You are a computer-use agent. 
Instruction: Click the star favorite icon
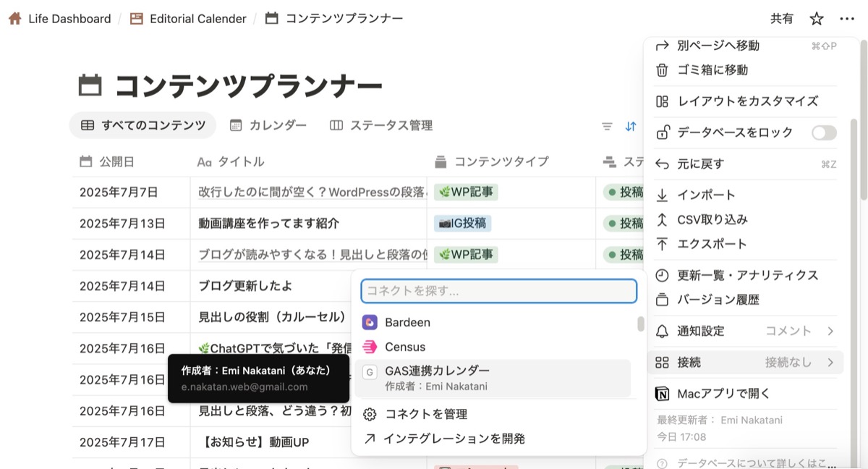click(x=817, y=19)
